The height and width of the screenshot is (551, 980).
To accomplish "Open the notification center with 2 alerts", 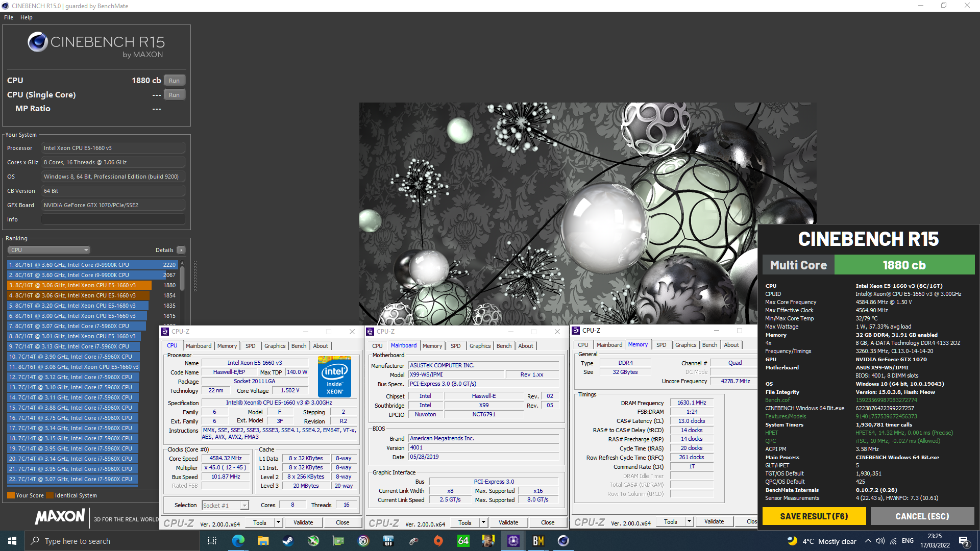I will tap(964, 541).
